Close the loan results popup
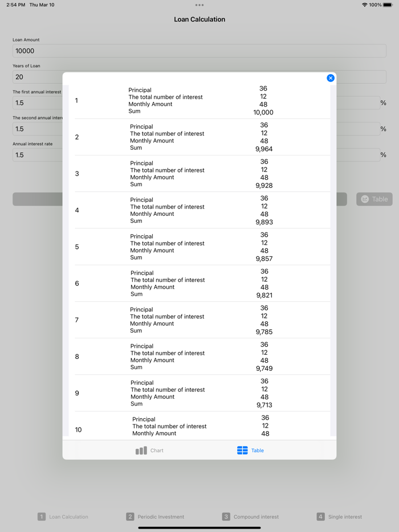This screenshot has height=532, width=399. click(331, 78)
